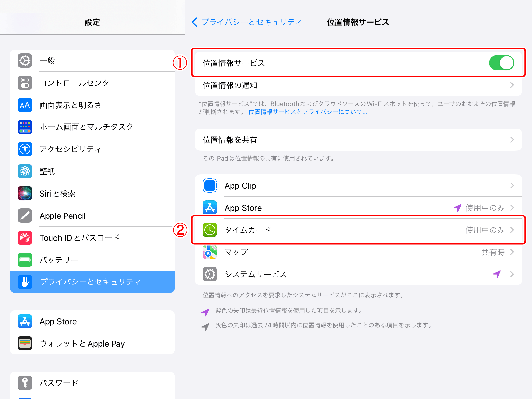The height and width of the screenshot is (399, 532).
Task: Expand 位置情報の通知 settings
Action: tap(357, 85)
